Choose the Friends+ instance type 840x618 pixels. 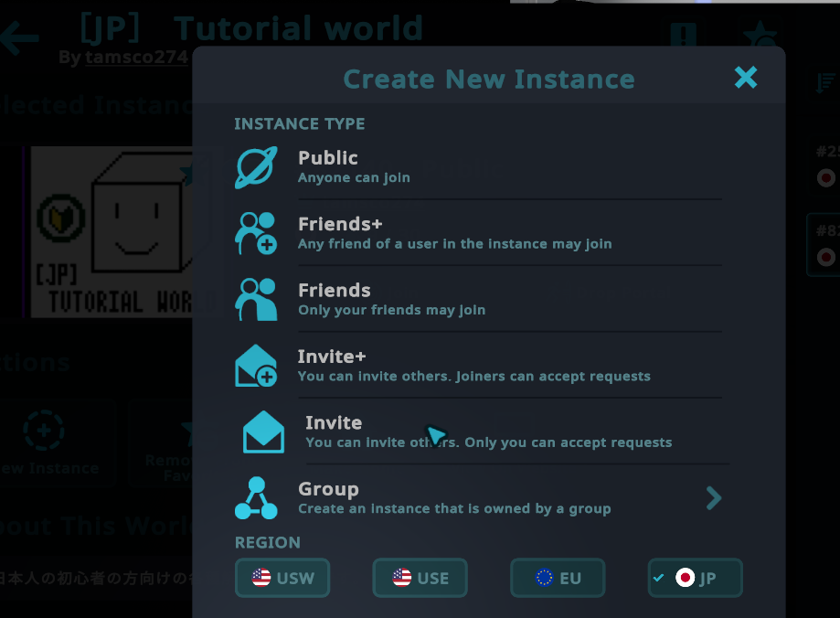(x=478, y=233)
